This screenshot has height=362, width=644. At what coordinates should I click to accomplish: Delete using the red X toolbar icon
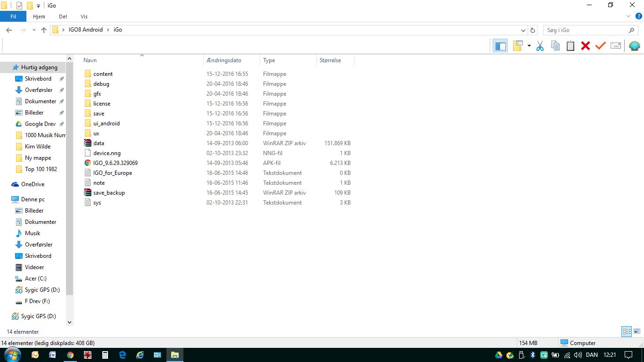pos(586,46)
